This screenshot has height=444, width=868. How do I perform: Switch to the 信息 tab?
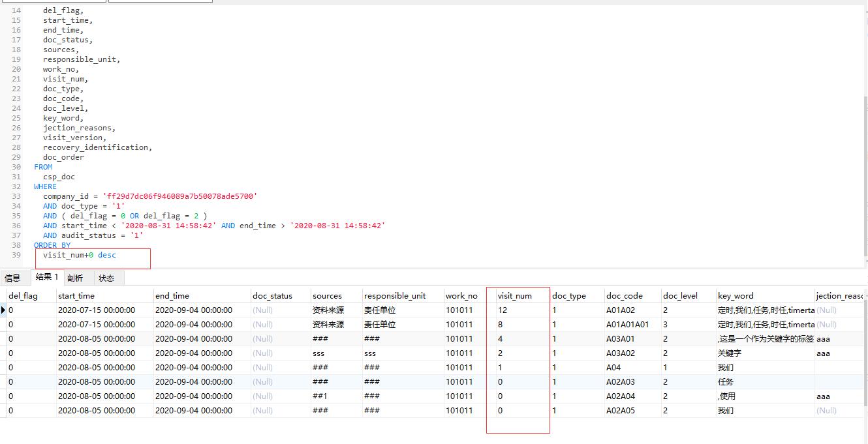13,278
